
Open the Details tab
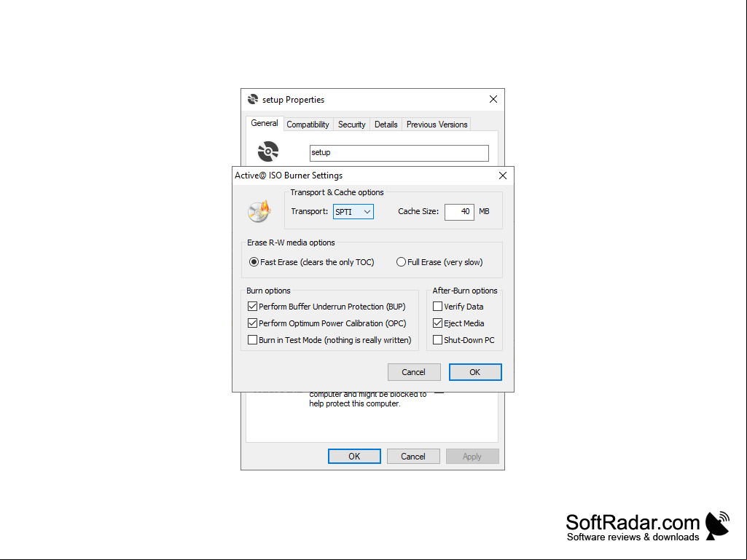386,125
